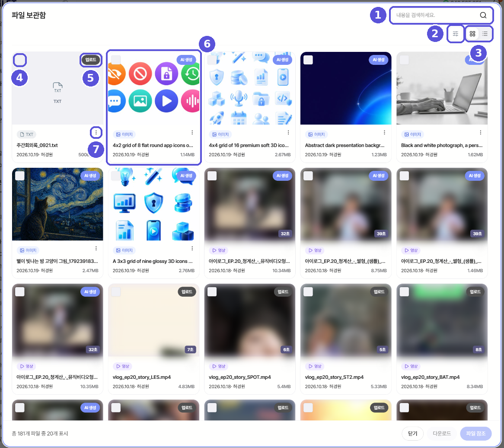Click the file name vlog_ep20_story_LES.mp4
504x448 pixels.
point(142,377)
